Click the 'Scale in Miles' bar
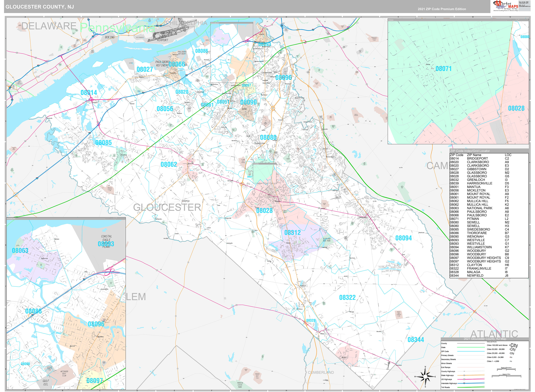The height and width of the screenshot is (392, 535). coord(506,376)
